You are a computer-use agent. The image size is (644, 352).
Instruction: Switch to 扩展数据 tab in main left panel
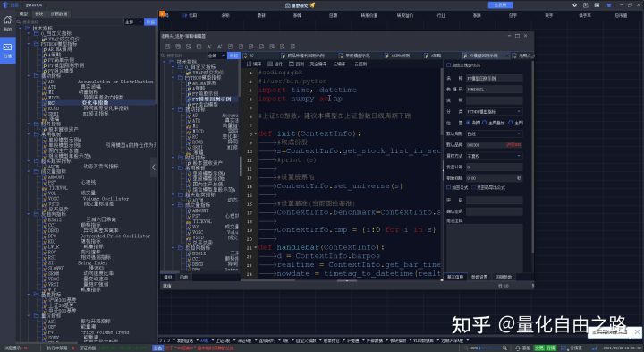(59, 13)
